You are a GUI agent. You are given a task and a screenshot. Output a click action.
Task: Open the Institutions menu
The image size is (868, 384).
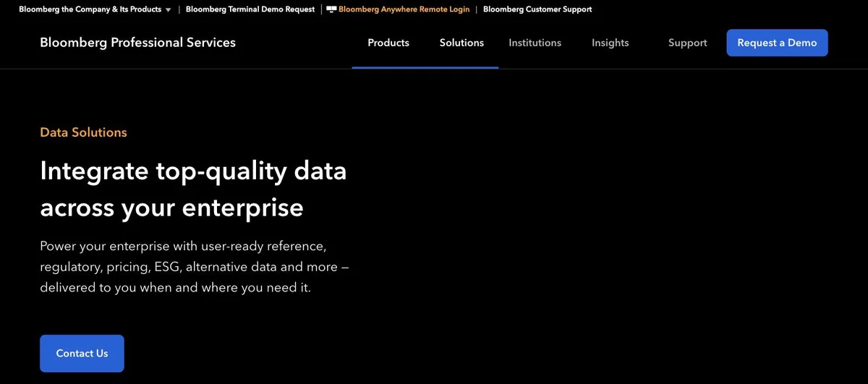(x=535, y=43)
